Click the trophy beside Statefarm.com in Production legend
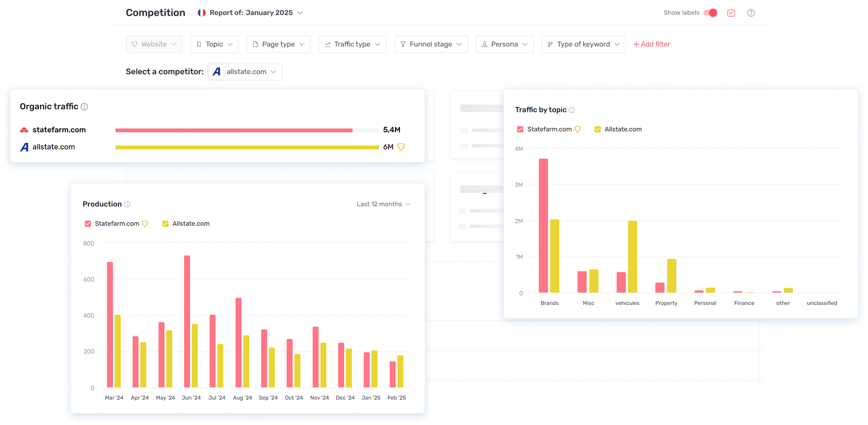The height and width of the screenshot is (425, 868). click(145, 224)
